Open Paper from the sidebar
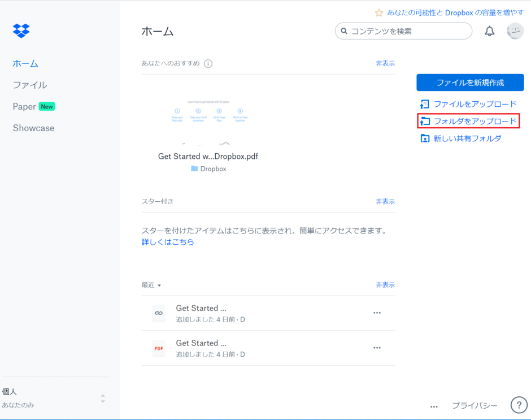531x420 pixels. (24, 106)
